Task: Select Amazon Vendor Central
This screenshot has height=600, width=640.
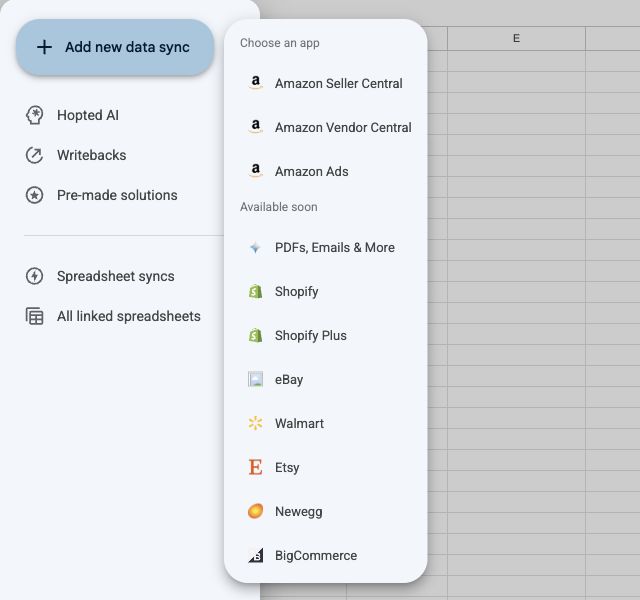Action: click(x=326, y=128)
